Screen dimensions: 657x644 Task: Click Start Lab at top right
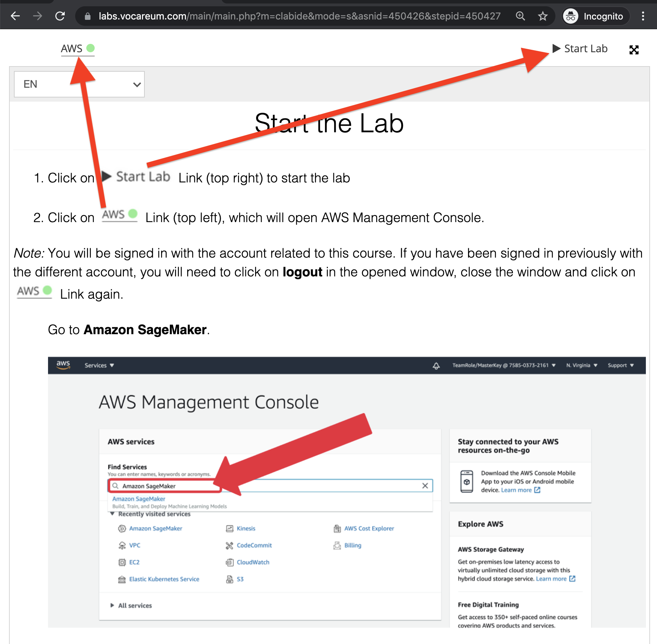pos(580,48)
